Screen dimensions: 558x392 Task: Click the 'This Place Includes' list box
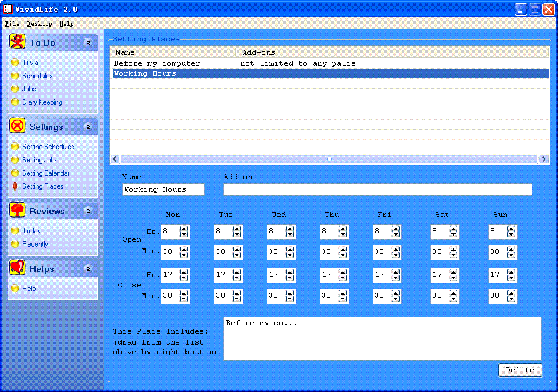[x=383, y=338]
